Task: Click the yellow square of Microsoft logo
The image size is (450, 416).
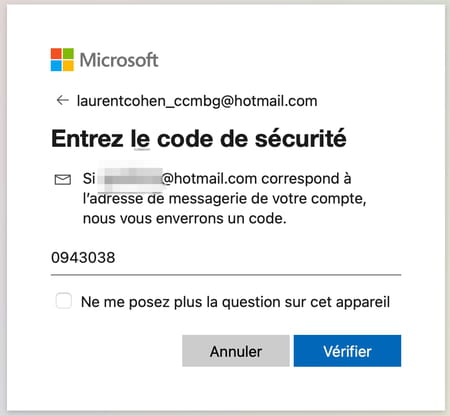Action: click(x=68, y=66)
